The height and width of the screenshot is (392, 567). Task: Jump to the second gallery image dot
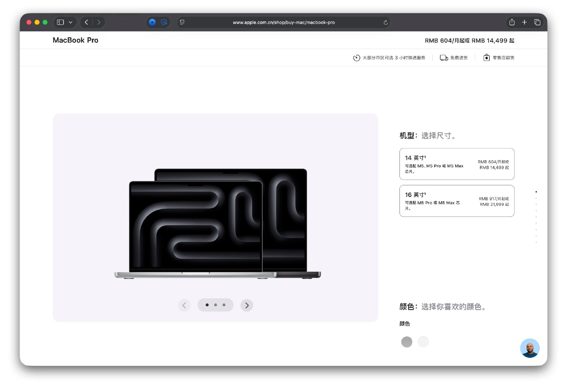coord(216,305)
